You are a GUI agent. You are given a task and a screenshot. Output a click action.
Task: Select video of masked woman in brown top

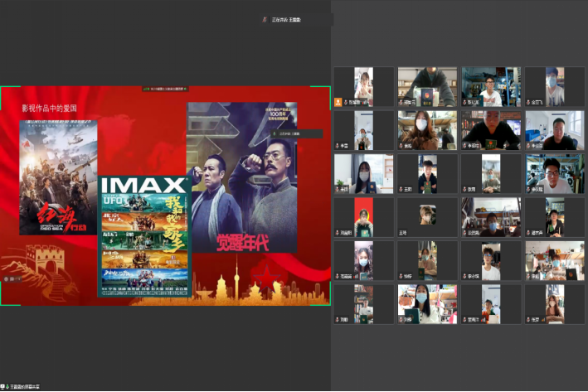click(555, 304)
